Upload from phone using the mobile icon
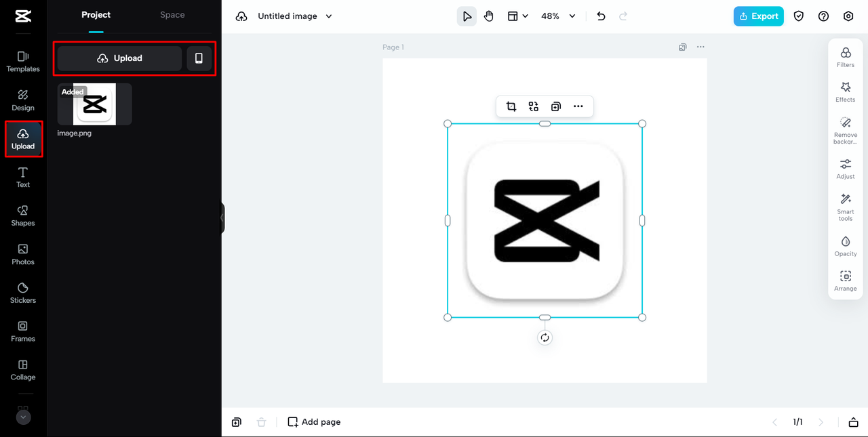Screen dimensions: 868x437 click(x=199, y=58)
